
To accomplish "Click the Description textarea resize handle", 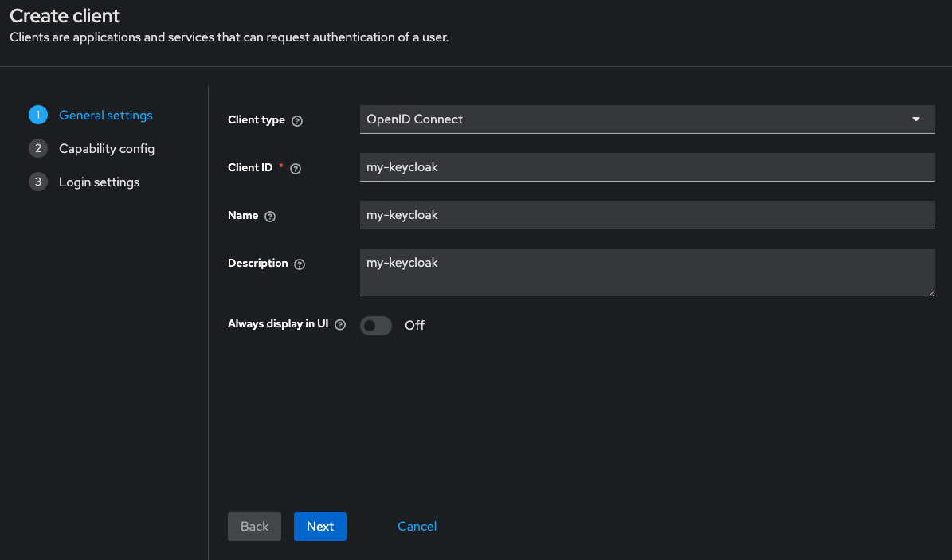I will coord(931,293).
